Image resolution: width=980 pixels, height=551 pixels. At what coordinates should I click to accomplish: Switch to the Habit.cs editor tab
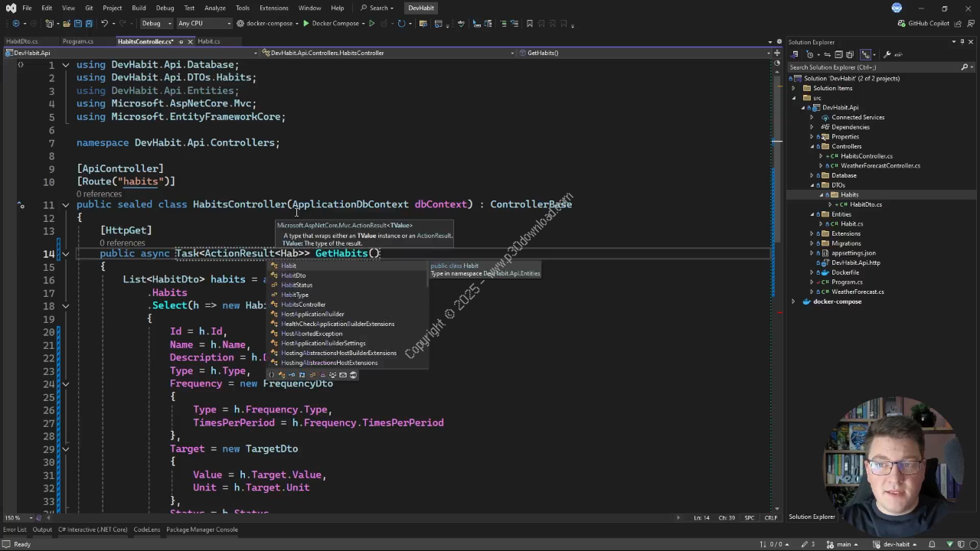point(208,41)
